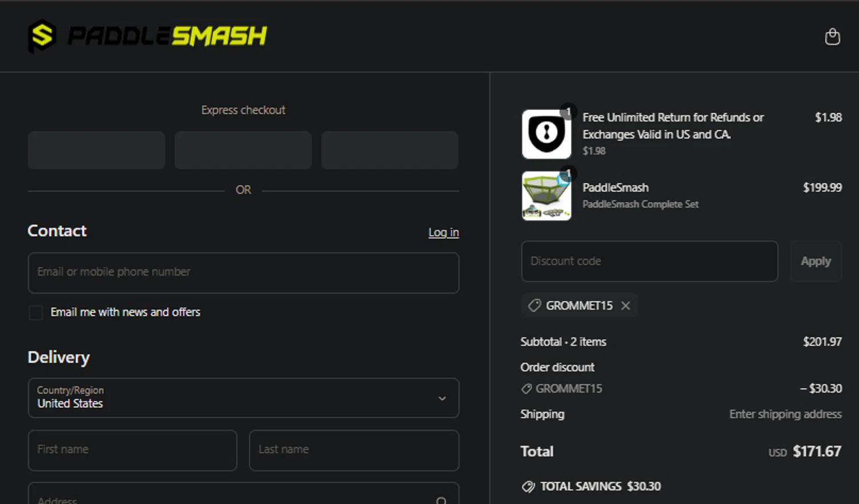Click the Apply discount button

coord(815,261)
